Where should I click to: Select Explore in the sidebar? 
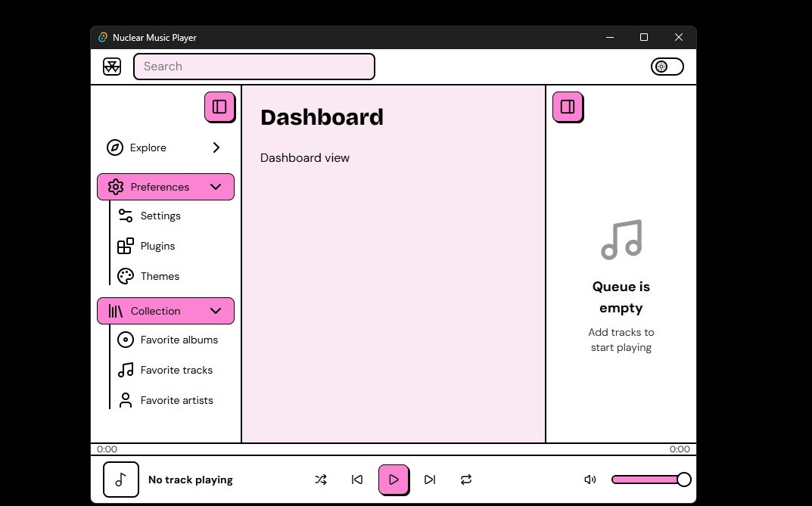tap(148, 147)
